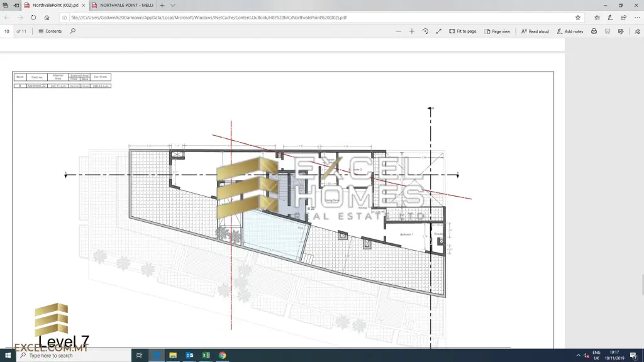Rotate the PDF page

coord(425,31)
